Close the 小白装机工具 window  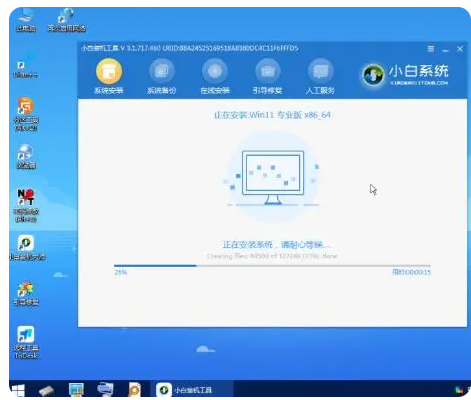(460, 49)
